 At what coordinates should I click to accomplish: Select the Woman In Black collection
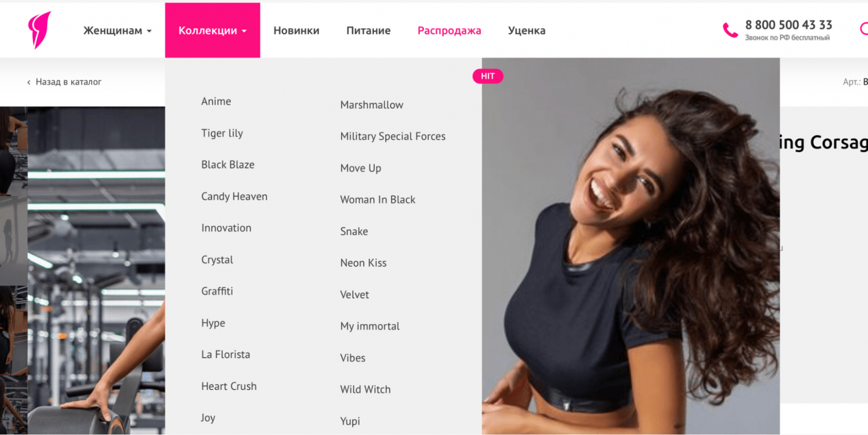378,200
